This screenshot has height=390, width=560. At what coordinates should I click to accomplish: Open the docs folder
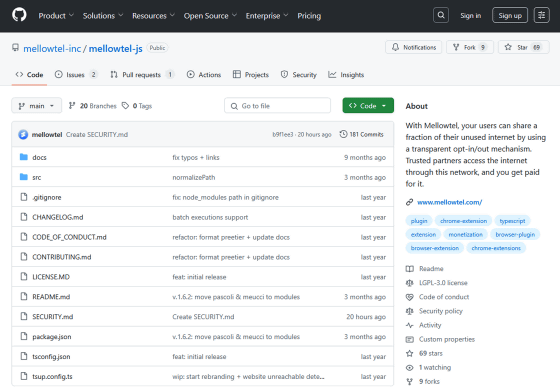click(x=39, y=158)
